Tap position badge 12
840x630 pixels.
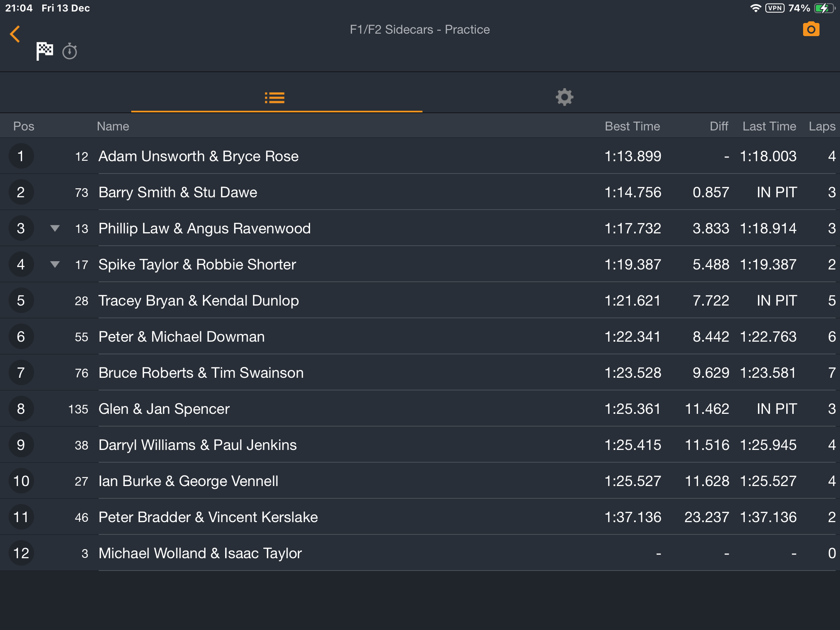click(x=21, y=553)
